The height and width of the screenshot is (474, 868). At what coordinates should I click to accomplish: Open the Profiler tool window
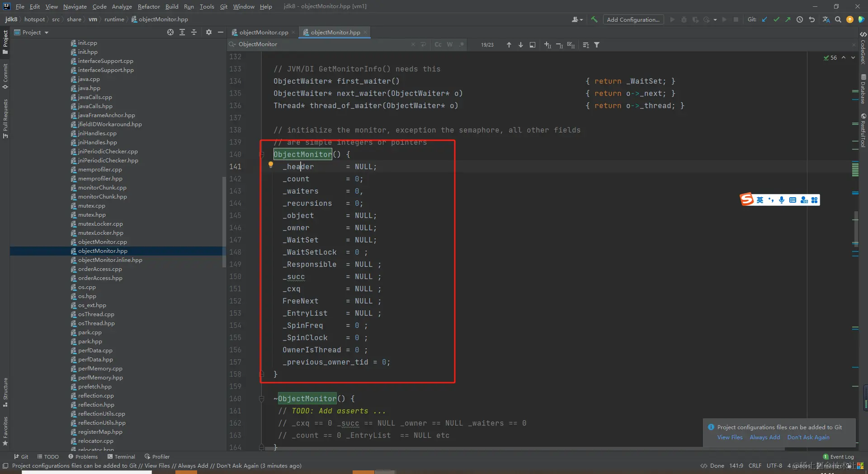[157, 457]
